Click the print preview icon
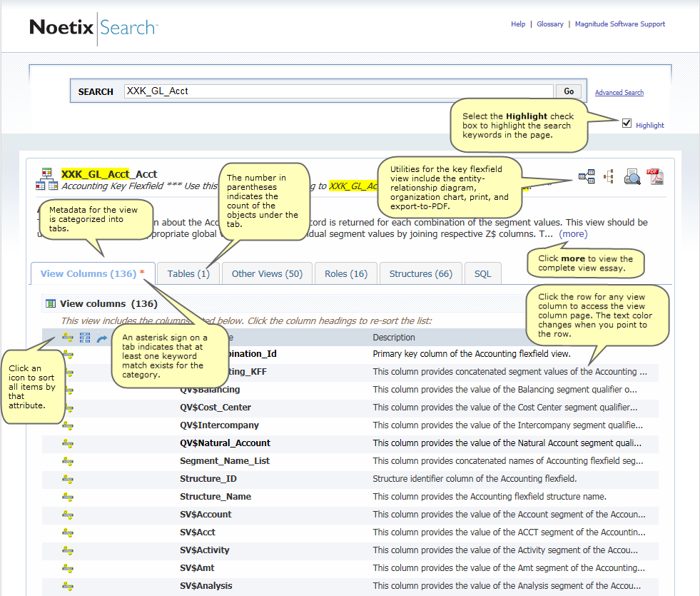 (632, 177)
